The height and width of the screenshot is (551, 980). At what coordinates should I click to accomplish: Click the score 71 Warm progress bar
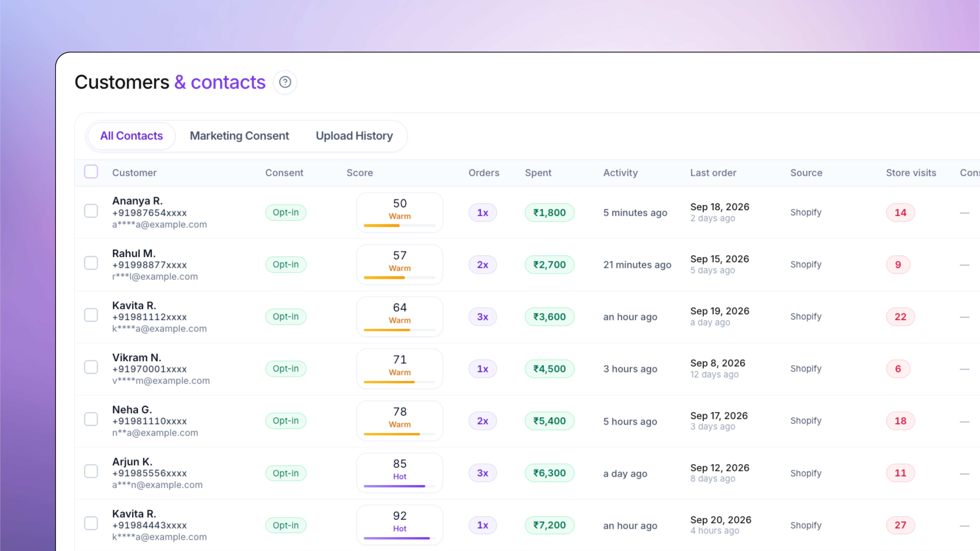coord(400,382)
